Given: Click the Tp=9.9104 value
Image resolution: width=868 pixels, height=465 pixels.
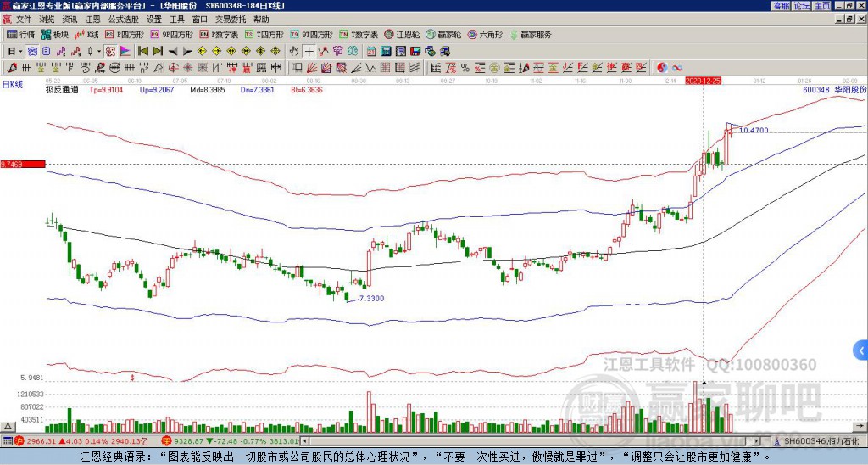Looking at the screenshot, I should coord(104,90).
